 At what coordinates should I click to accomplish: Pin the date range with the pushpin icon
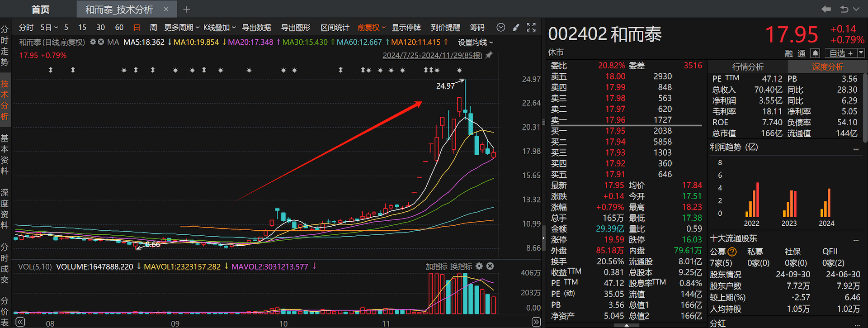489,55
